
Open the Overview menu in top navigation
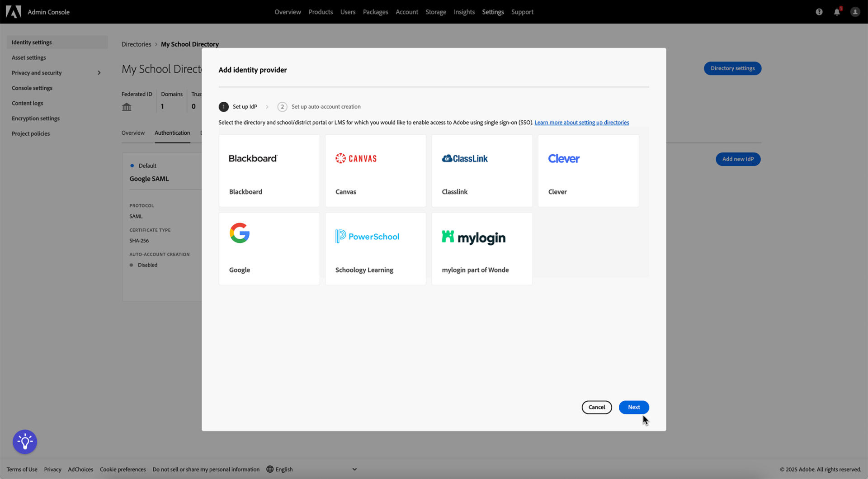[x=288, y=12]
